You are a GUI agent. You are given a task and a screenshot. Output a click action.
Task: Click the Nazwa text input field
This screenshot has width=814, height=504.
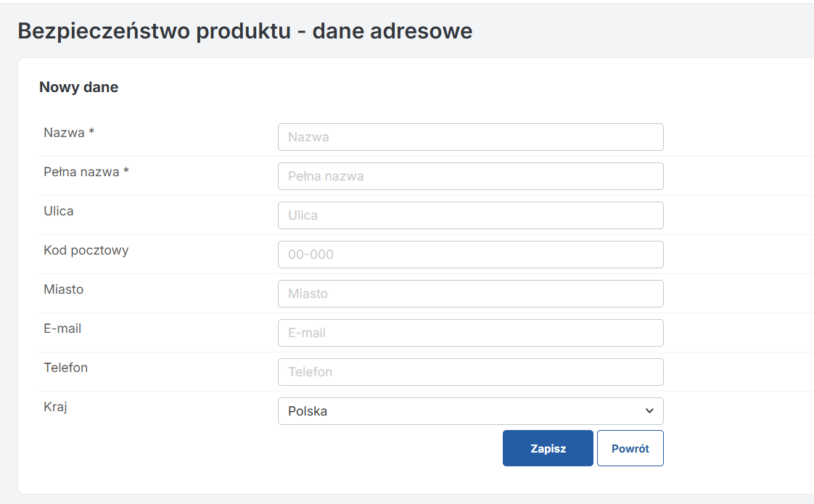(470, 137)
